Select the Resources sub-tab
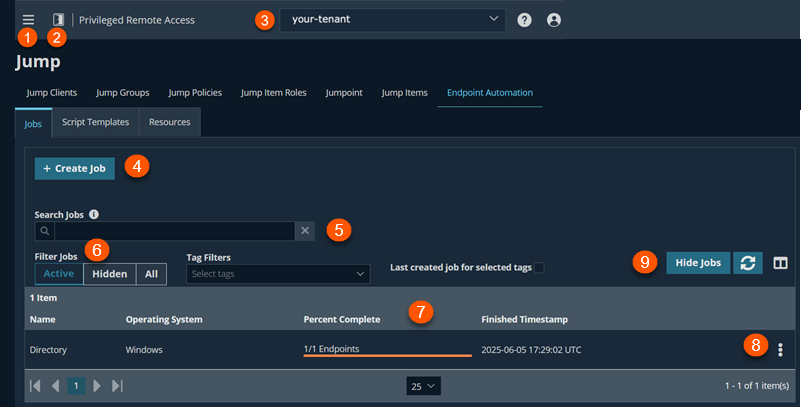 pyautogui.click(x=170, y=122)
